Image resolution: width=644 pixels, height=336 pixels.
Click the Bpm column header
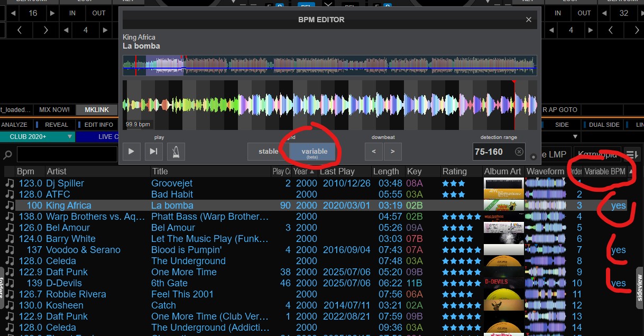tap(25, 171)
